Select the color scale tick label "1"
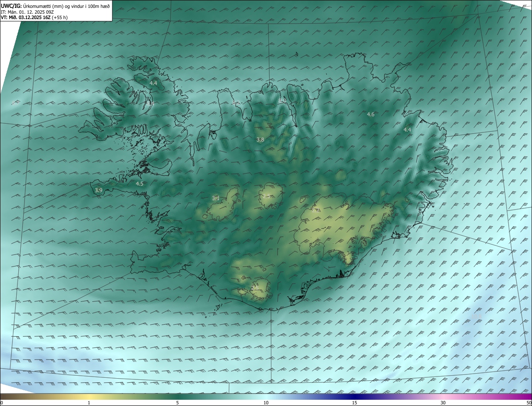 coord(89,403)
